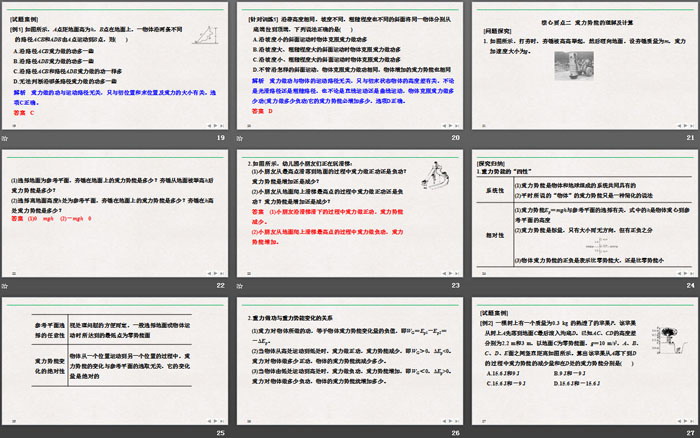This screenshot has width=700, height=438.
Task: Click the animation star icon under slide 19
Action: (4, 138)
